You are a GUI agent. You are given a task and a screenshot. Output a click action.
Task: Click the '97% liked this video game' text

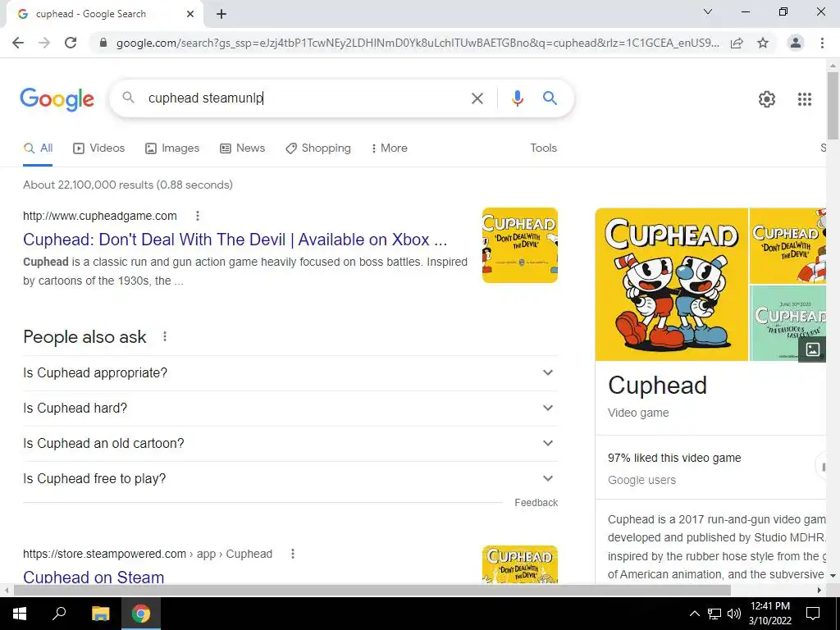coord(674,458)
